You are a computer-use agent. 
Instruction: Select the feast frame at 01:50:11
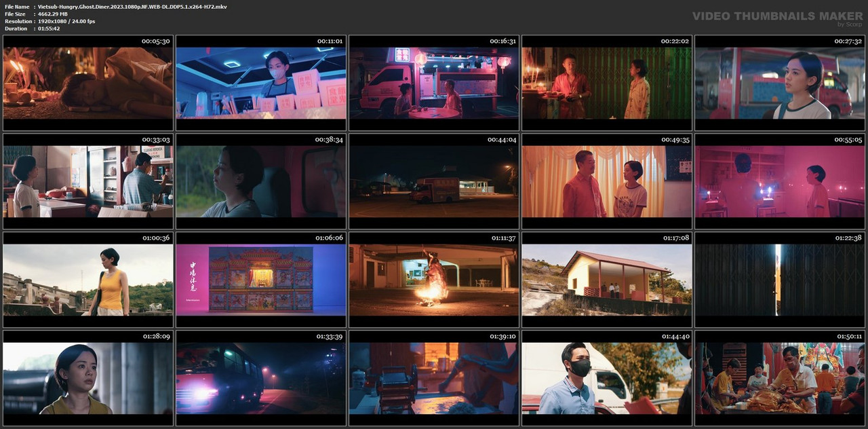(780, 378)
